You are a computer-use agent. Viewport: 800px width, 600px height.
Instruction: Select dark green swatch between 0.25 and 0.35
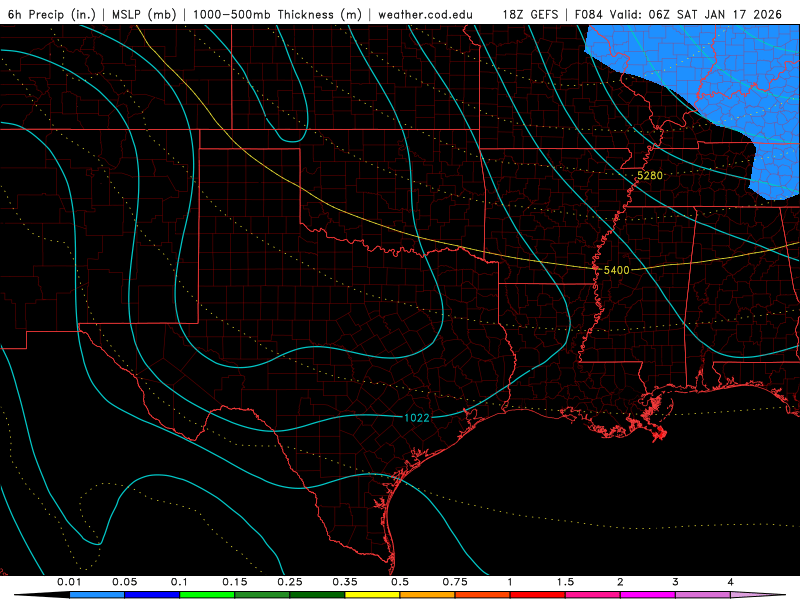click(317, 595)
